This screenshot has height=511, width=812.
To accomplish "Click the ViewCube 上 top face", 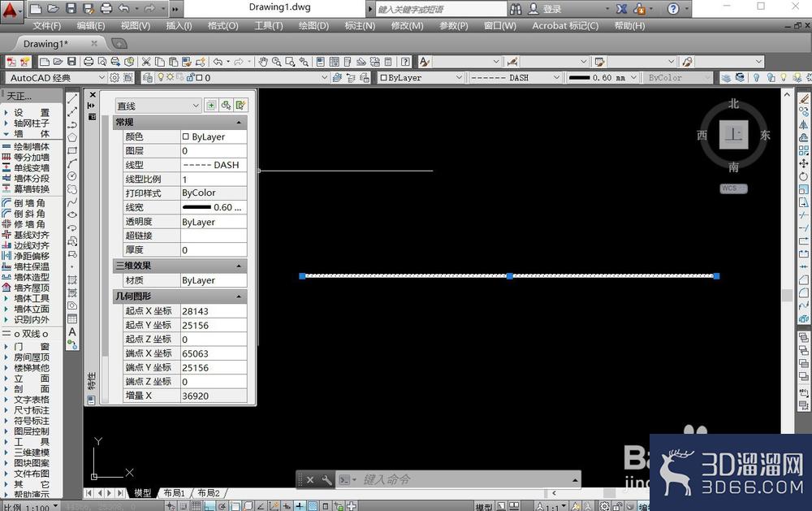I will coord(733,135).
